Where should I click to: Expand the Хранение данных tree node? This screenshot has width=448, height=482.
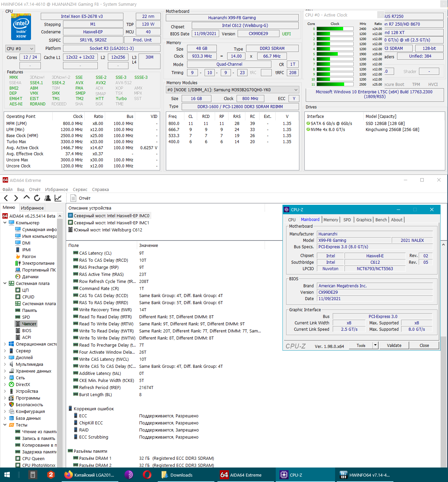(x=5, y=371)
